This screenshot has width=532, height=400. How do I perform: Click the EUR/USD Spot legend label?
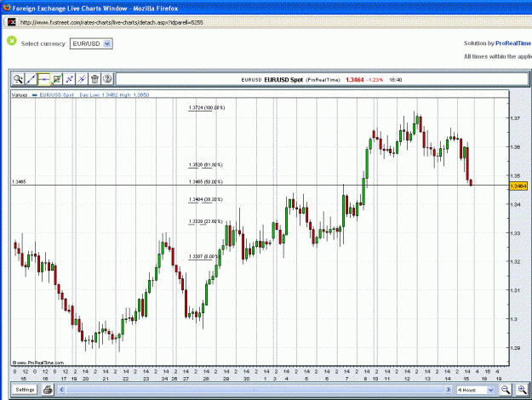coord(57,95)
